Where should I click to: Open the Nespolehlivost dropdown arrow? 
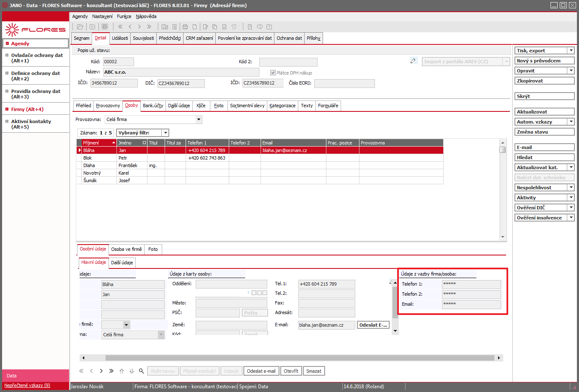571,188
